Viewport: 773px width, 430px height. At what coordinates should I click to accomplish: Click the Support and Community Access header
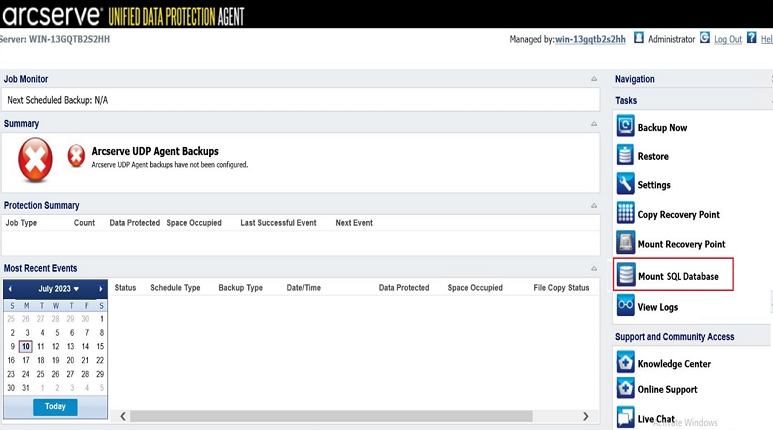[x=674, y=337]
